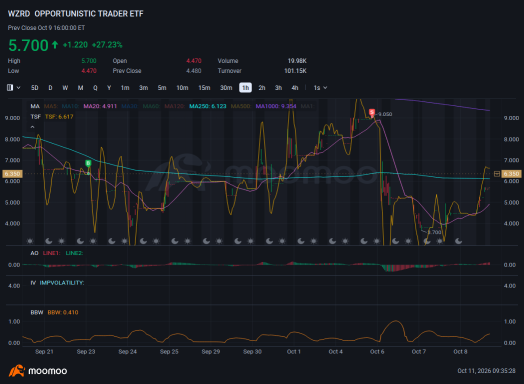Select the Y yearly timeframe

pyautogui.click(x=109, y=88)
